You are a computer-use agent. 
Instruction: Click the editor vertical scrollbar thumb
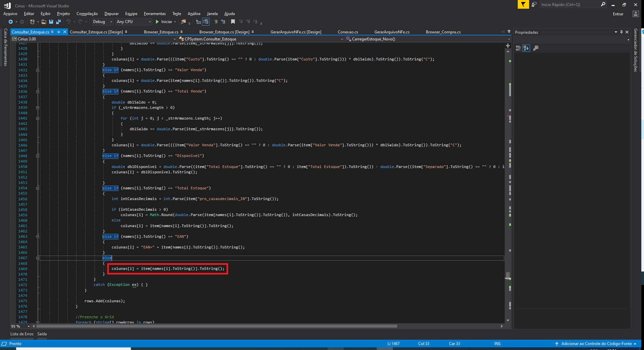pyautogui.click(x=508, y=275)
